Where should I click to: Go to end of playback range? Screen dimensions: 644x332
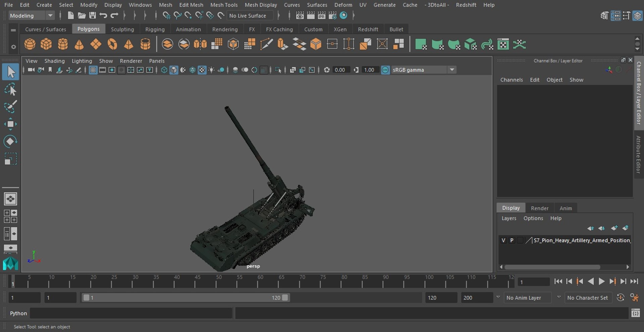coord(634,281)
